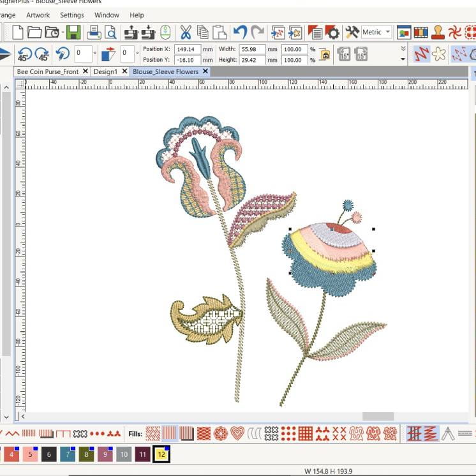Viewport: 476px width, 476px height.
Task: Click the blue Undo arrow
Action: [x=240, y=32]
